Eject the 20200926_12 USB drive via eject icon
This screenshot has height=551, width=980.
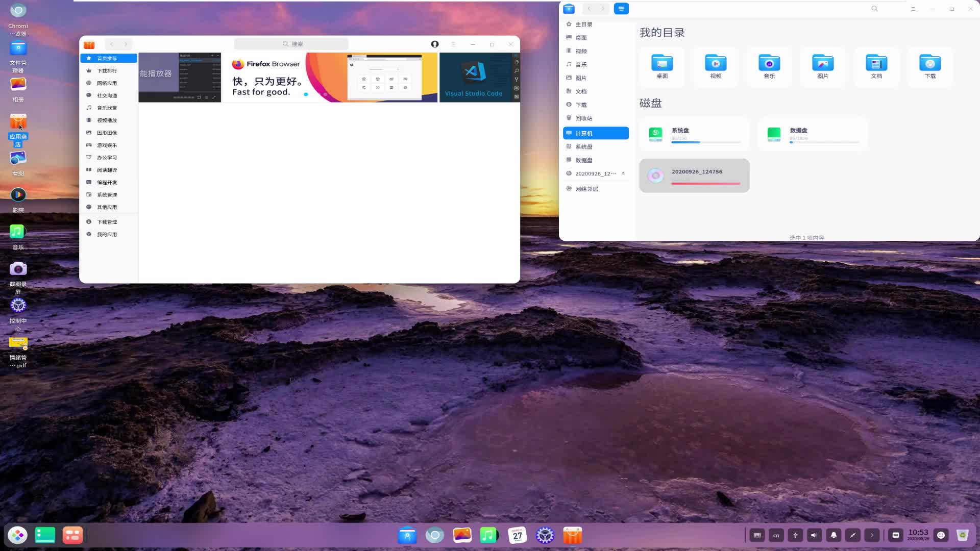coord(623,173)
